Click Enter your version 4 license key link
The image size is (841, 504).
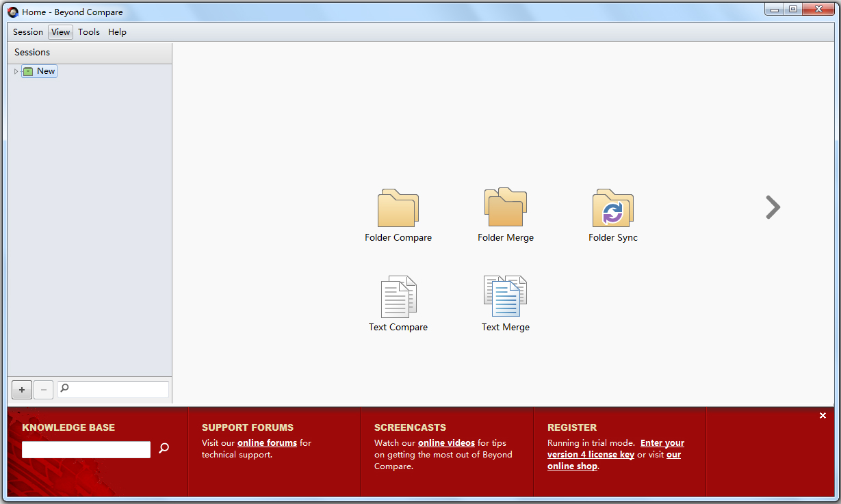point(616,449)
